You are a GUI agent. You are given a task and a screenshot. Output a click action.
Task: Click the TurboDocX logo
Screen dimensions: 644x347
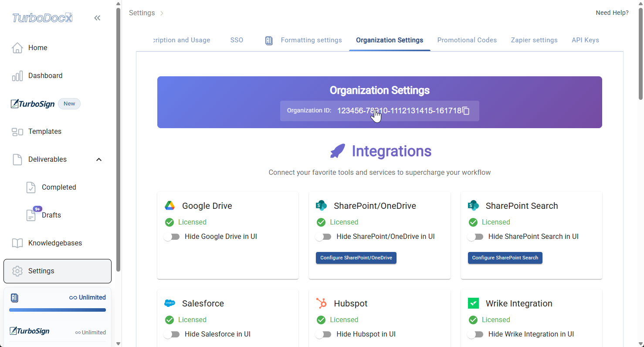click(41, 17)
